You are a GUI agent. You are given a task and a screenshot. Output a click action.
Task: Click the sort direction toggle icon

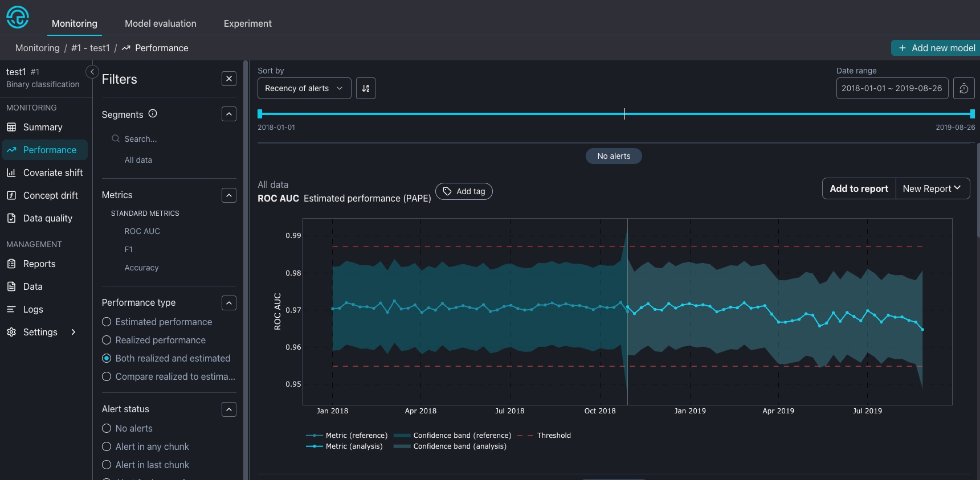click(x=366, y=88)
